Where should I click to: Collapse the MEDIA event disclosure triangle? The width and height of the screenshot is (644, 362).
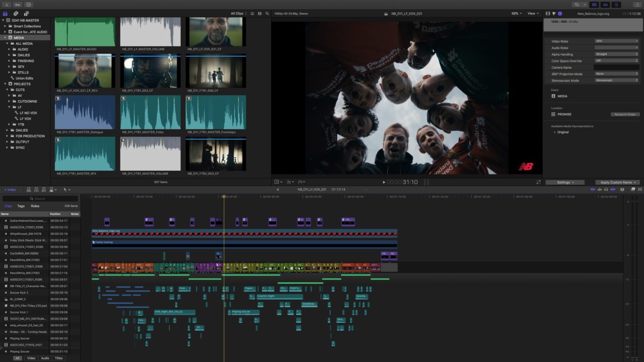point(4,38)
